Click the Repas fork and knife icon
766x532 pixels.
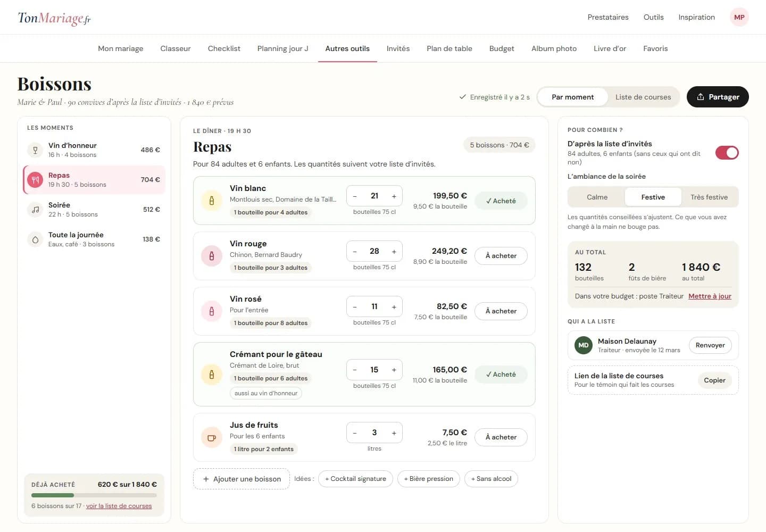(35, 180)
